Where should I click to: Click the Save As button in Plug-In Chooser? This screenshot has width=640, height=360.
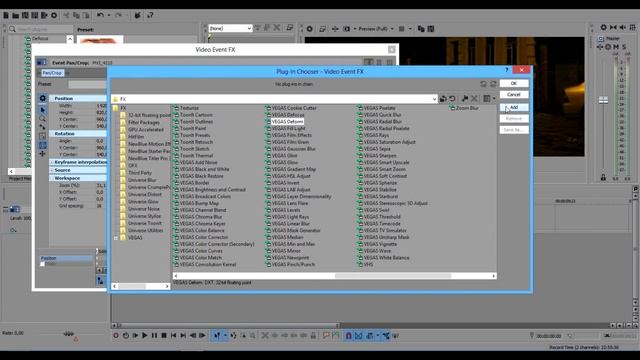(x=513, y=130)
